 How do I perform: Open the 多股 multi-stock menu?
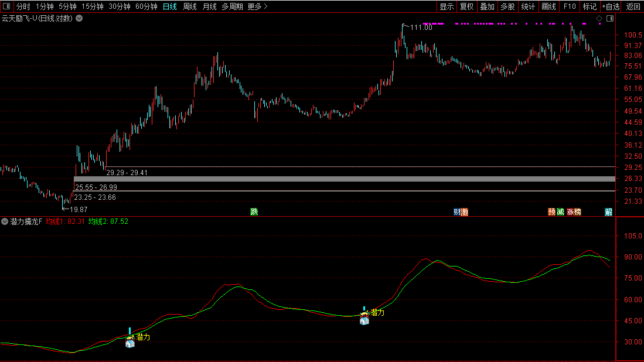(508, 6)
